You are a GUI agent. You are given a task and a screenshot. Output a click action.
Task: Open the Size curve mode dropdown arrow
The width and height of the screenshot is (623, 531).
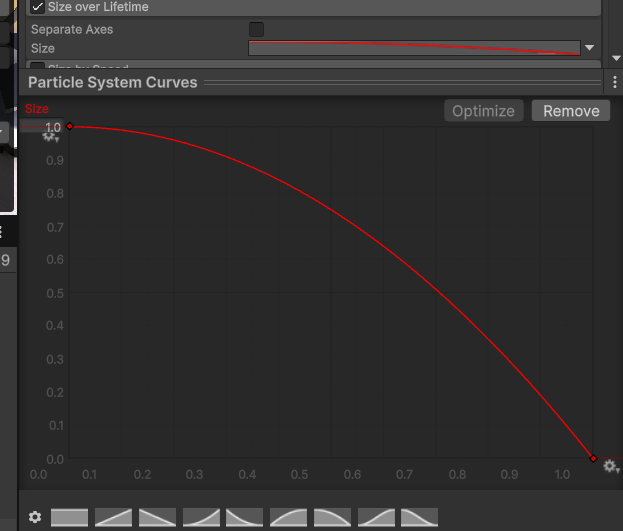pyautogui.click(x=590, y=48)
